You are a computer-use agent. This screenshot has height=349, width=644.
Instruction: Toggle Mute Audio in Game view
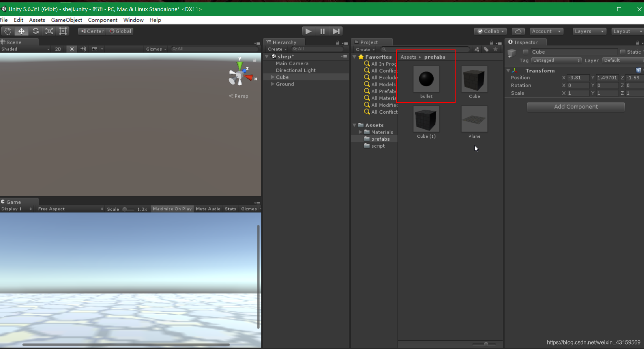pos(208,209)
